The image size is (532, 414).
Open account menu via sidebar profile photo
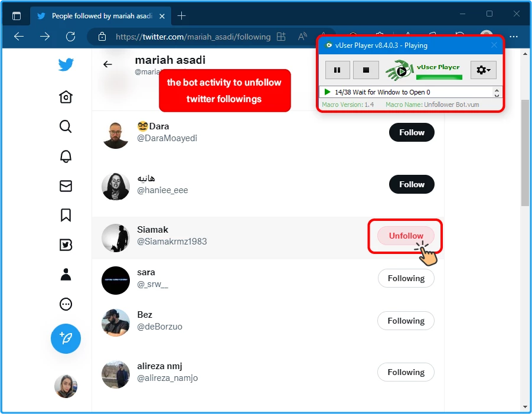click(66, 386)
